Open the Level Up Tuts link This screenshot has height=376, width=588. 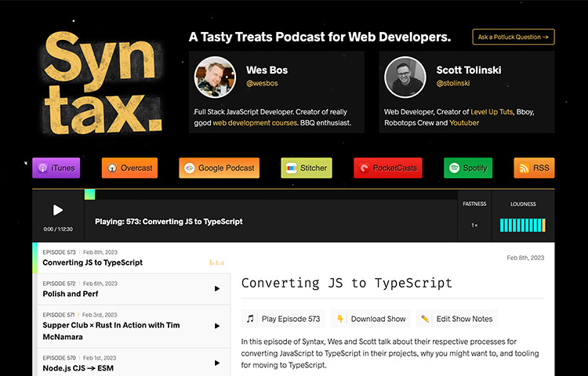pyautogui.click(x=492, y=112)
